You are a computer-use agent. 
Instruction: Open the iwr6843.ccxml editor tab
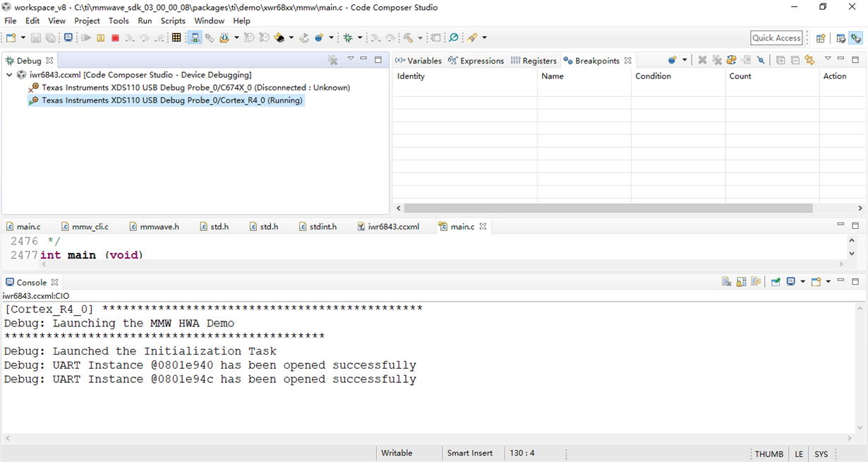click(388, 227)
